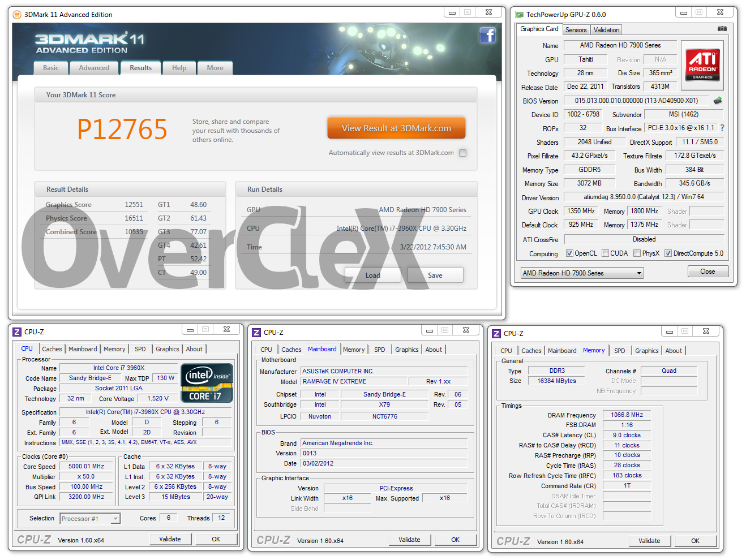Click OK in the left CPU-Z window
The image size is (746, 560).
click(216, 539)
